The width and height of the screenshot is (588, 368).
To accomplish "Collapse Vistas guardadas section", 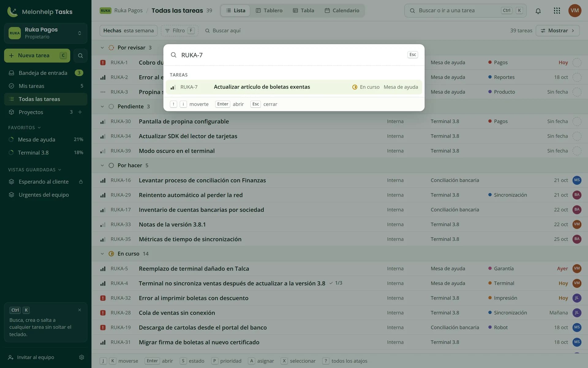I will point(35,170).
